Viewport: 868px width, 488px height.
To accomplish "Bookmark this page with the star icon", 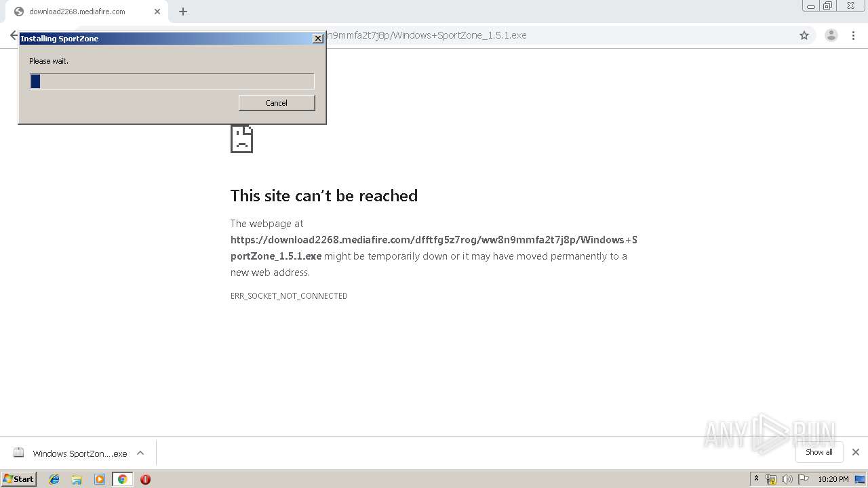I will [804, 35].
